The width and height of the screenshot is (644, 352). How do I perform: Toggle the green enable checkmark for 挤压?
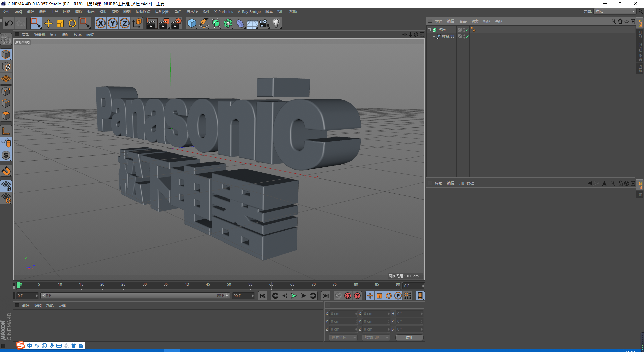[x=467, y=30]
